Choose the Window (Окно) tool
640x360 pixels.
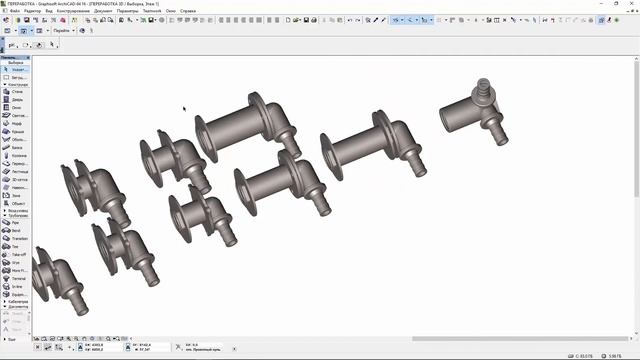(x=15, y=108)
